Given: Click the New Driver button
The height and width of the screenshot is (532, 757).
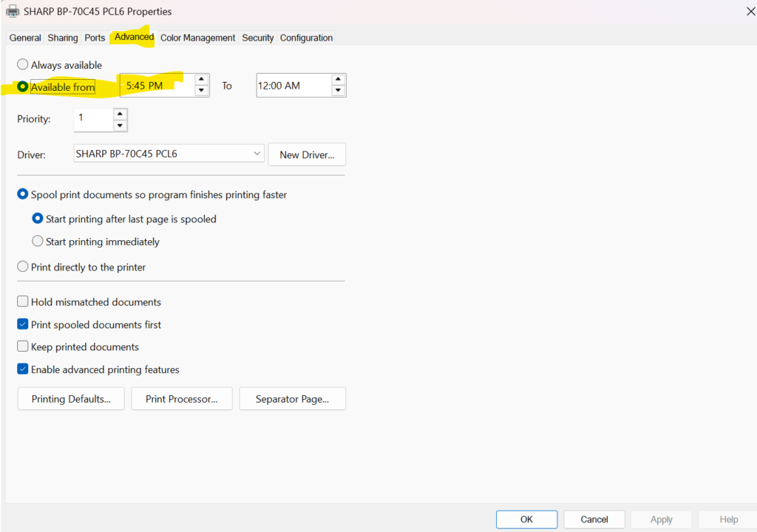Looking at the screenshot, I should [307, 154].
